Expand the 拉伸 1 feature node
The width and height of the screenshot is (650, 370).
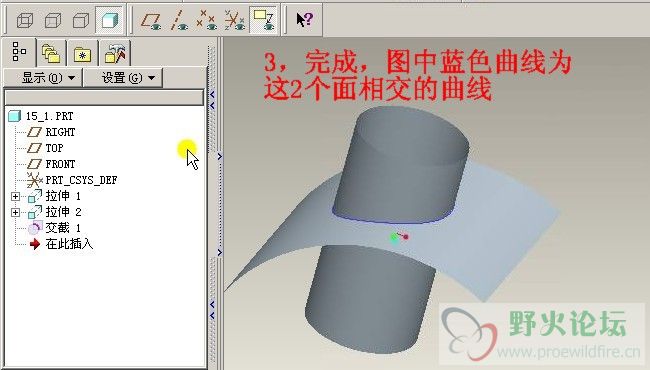coord(15,196)
